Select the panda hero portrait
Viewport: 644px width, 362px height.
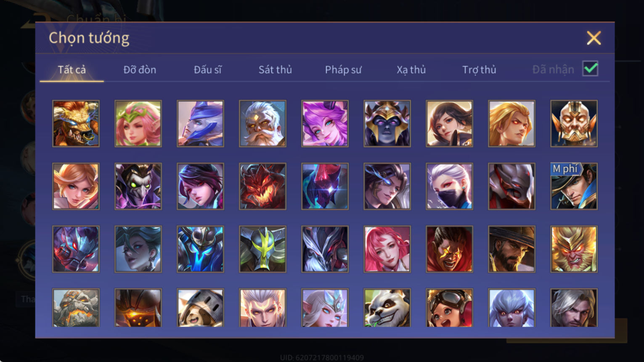pos(387,308)
